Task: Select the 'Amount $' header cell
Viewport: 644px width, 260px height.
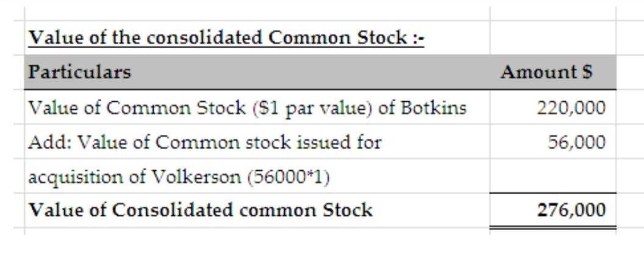Action: (547, 73)
